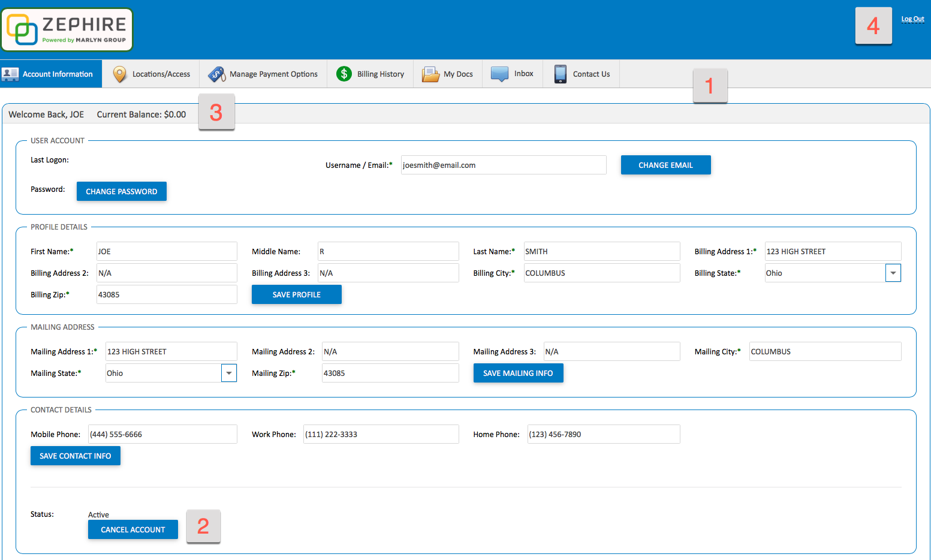The image size is (931, 560).
Task: Click the Account Information ID card icon
Action: (10, 74)
